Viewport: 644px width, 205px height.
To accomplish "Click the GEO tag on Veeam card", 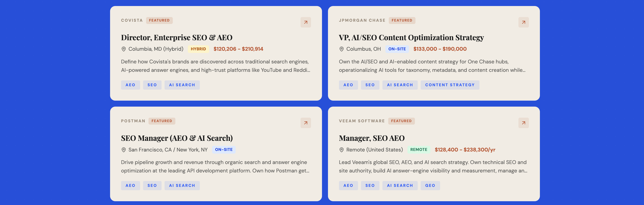I will click(430, 186).
